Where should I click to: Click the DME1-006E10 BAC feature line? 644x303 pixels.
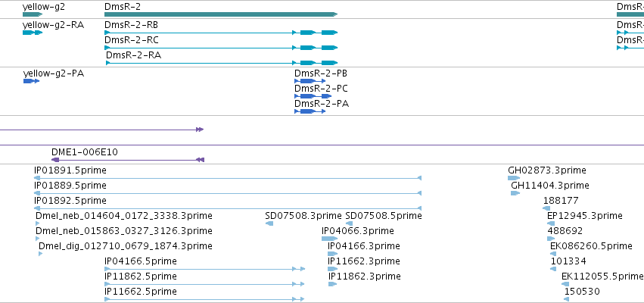click(x=128, y=160)
